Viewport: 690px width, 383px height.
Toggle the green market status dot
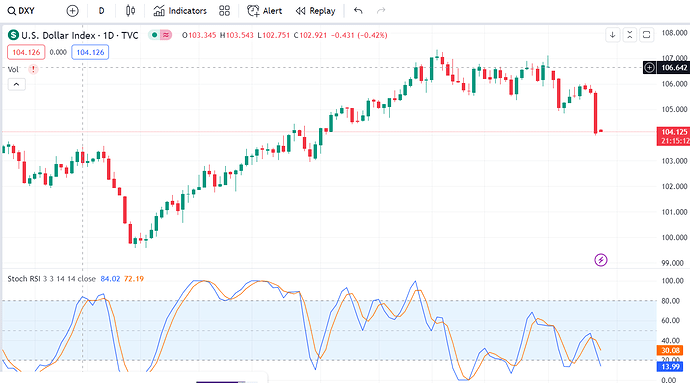pyautogui.click(x=154, y=35)
